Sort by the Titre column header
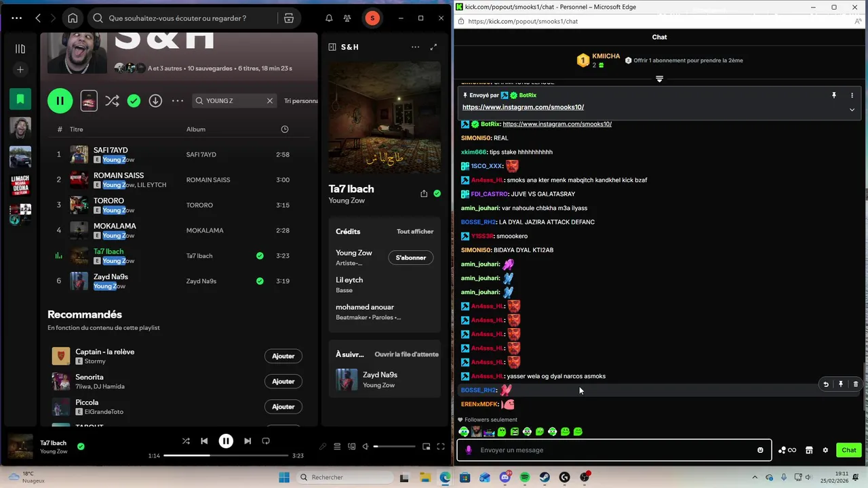This screenshot has width=868, height=488. 76,129
